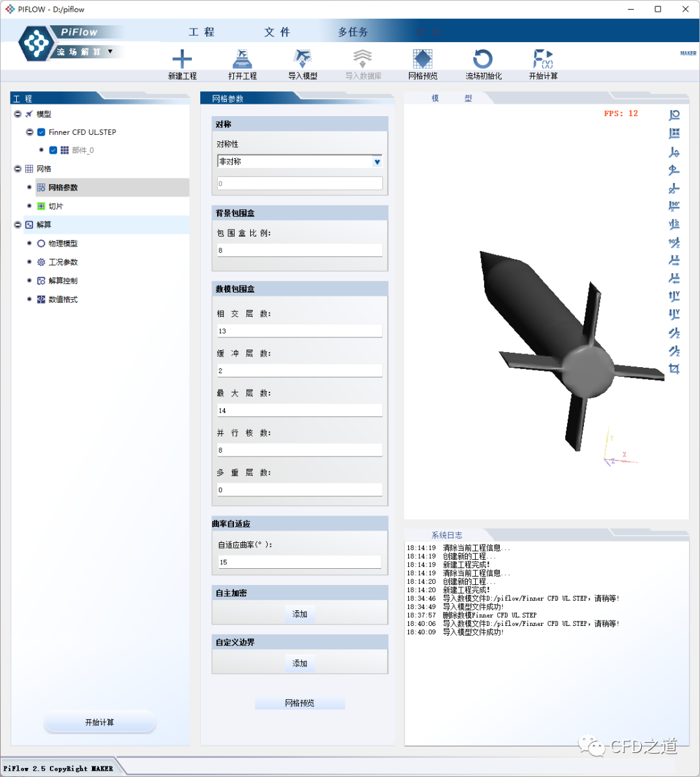Import a model with 导入模型 icon
Viewport: 700px width, 777px height.
303,59
